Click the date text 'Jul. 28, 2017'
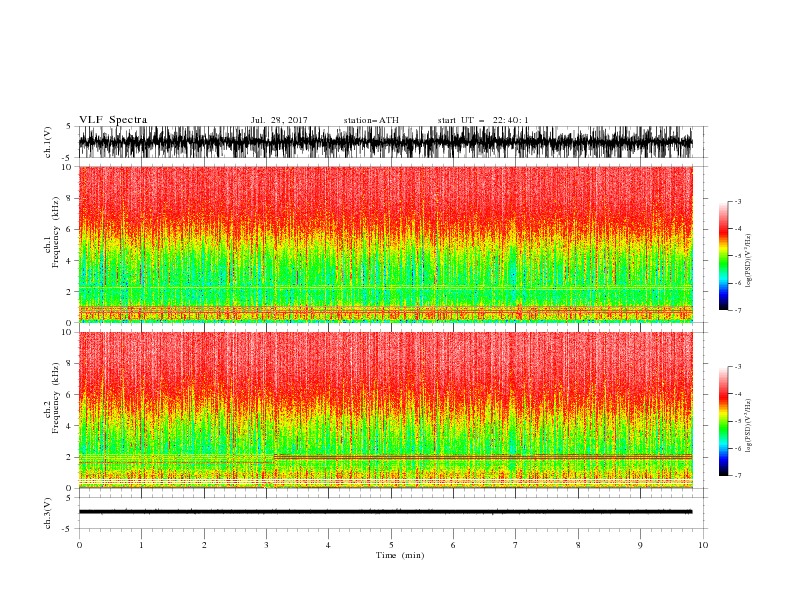 (x=279, y=120)
